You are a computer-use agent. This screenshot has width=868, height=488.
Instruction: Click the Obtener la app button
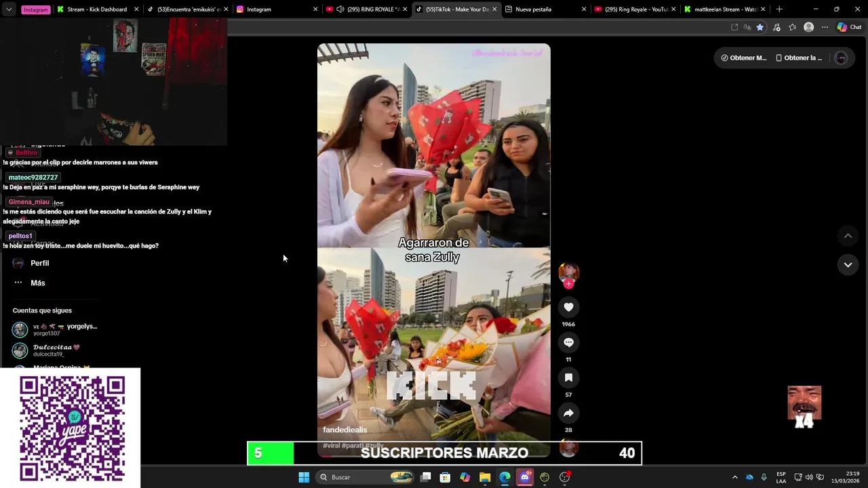point(799,58)
